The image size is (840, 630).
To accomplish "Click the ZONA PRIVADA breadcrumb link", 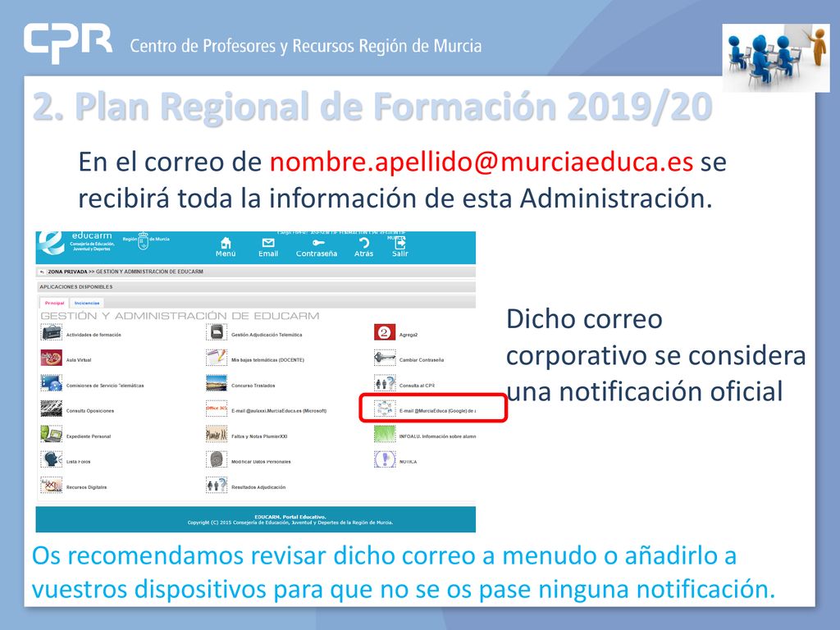I will pyautogui.click(x=67, y=272).
